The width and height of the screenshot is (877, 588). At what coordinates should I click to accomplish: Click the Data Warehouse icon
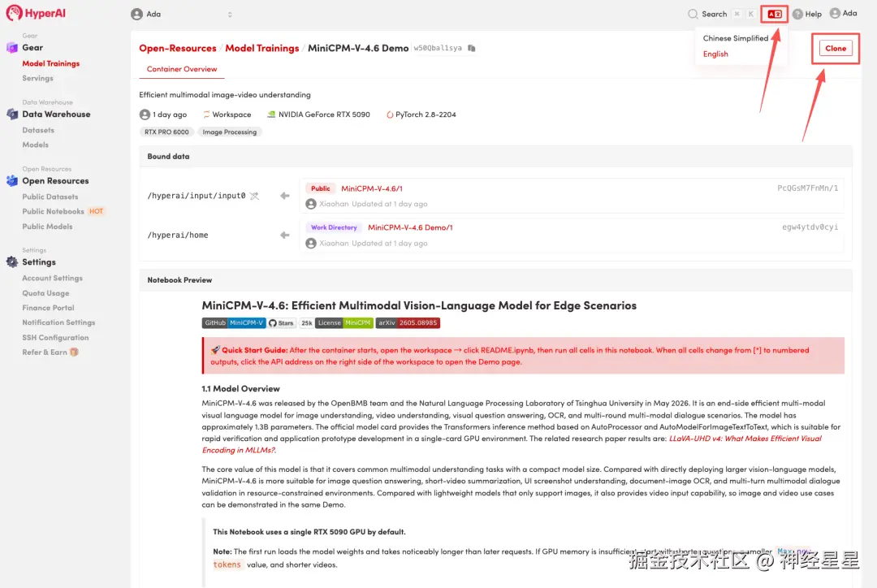12,115
